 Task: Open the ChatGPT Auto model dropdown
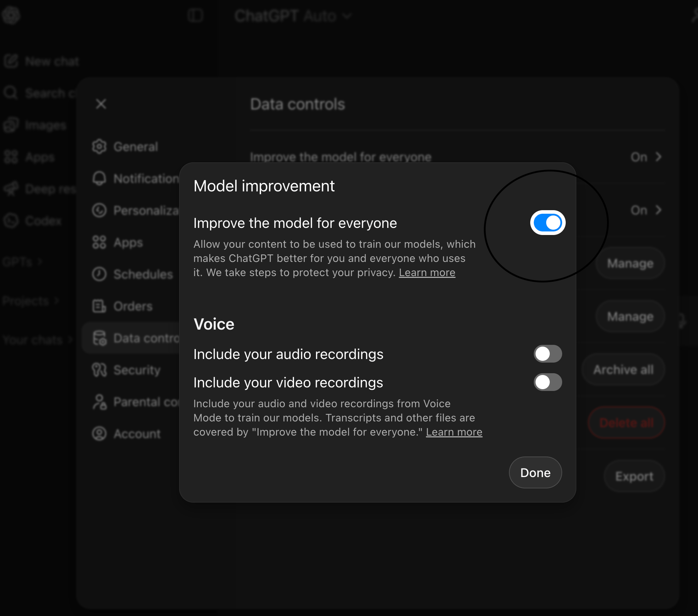click(293, 16)
